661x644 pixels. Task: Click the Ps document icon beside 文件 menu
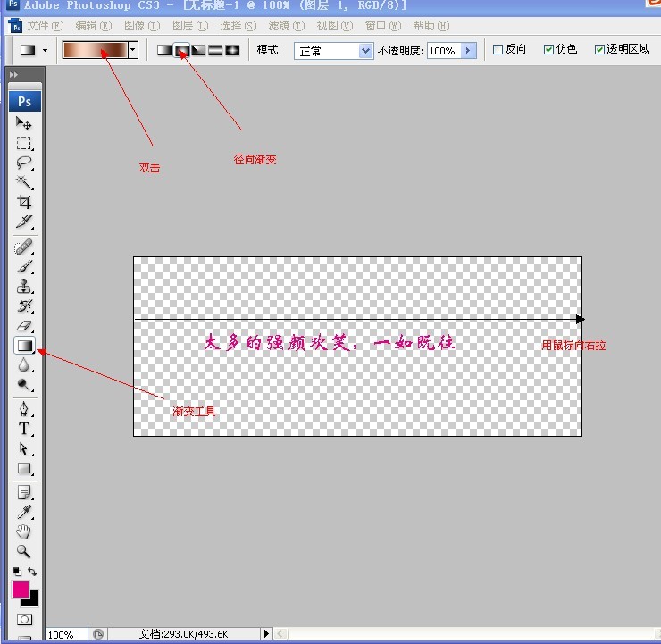15,26
